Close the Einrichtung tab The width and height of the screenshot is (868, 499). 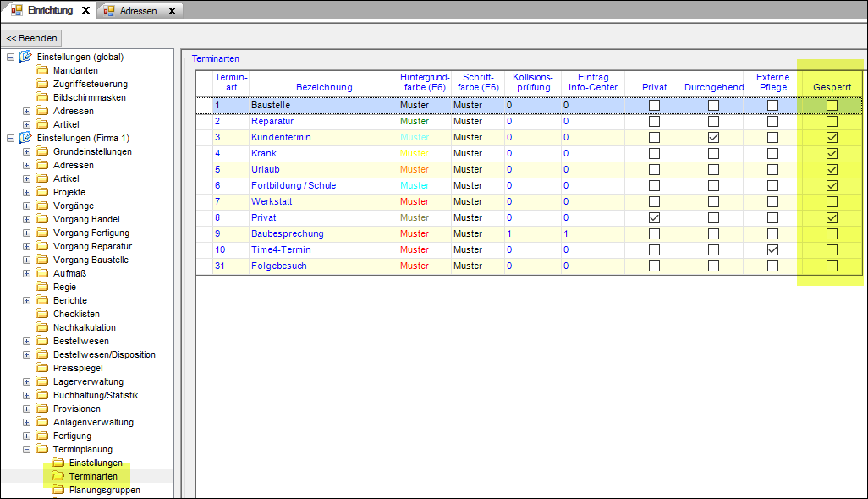(85, 11)
